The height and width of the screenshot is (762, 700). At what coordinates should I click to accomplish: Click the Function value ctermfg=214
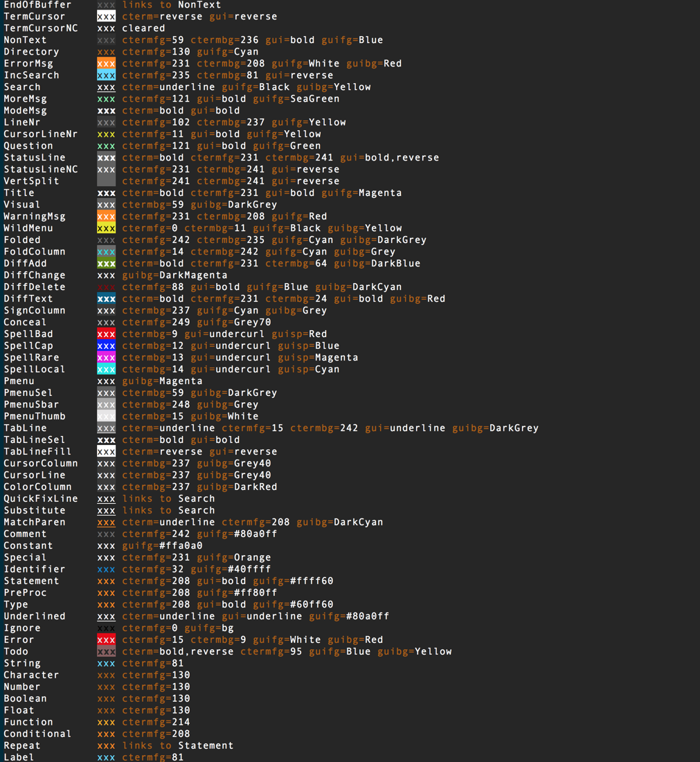tap(156, 722)
